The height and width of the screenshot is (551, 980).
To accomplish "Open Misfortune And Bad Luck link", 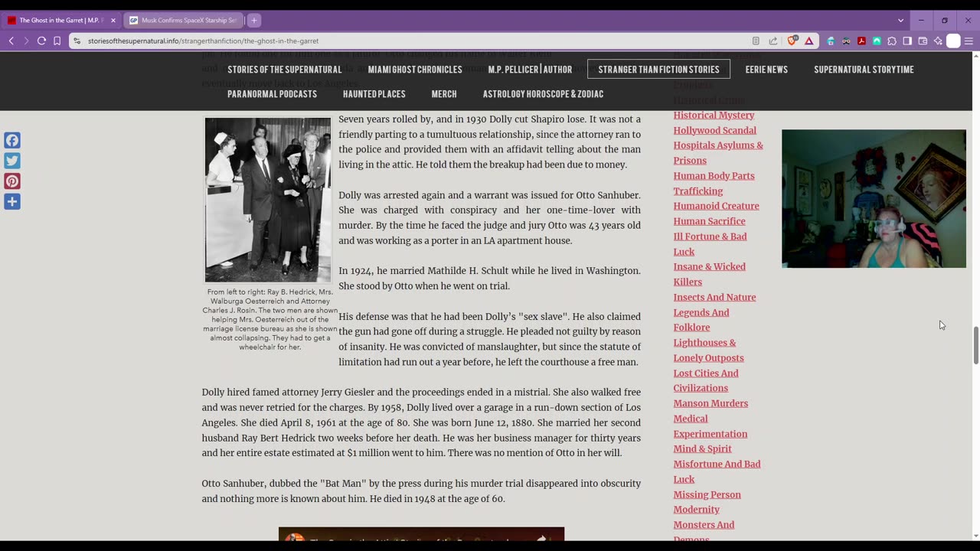I will tap(717, 471).
